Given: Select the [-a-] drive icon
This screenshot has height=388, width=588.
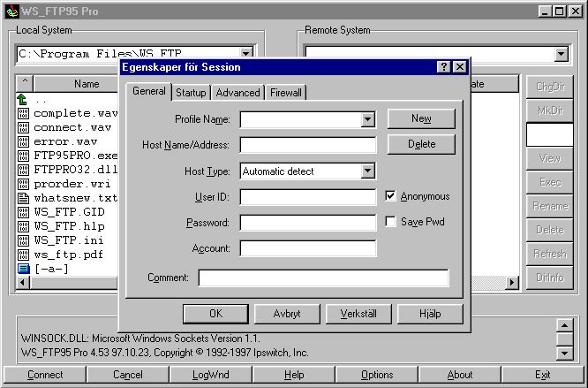Looking at the screenshot, I should point(23,269).
